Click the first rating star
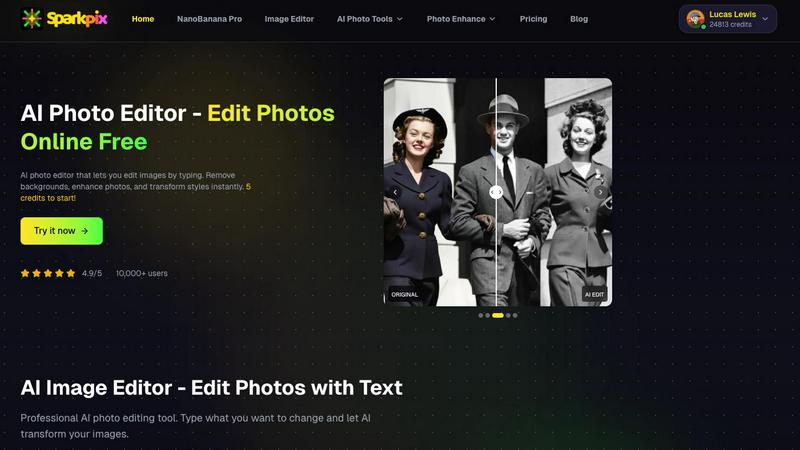This screenshot has width=800, height=450. 25,273
